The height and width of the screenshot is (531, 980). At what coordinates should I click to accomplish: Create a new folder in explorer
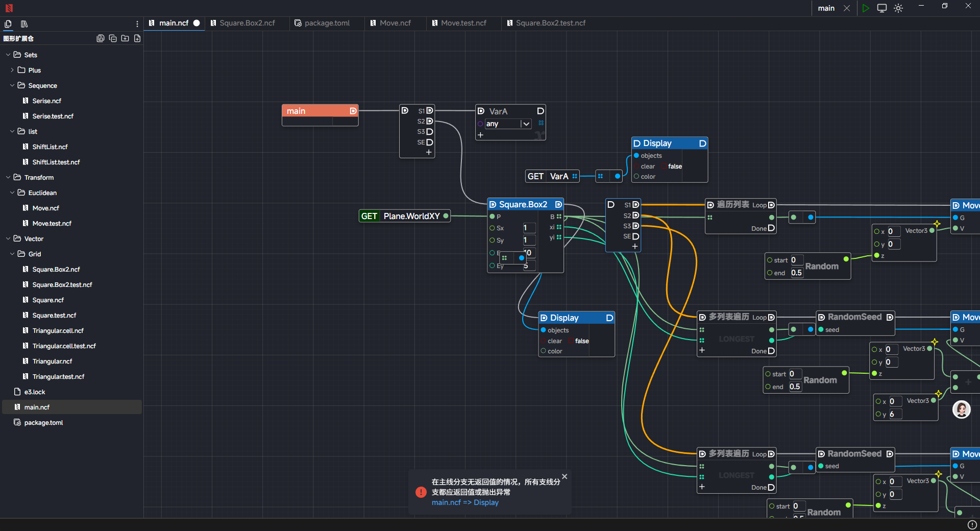pyautogui.click(x=125, y=38)
